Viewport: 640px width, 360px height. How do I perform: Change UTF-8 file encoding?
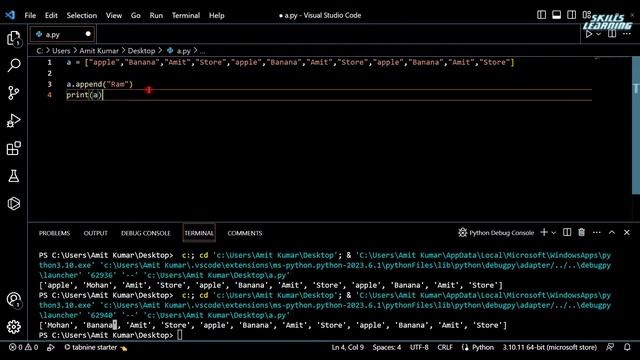419,347
